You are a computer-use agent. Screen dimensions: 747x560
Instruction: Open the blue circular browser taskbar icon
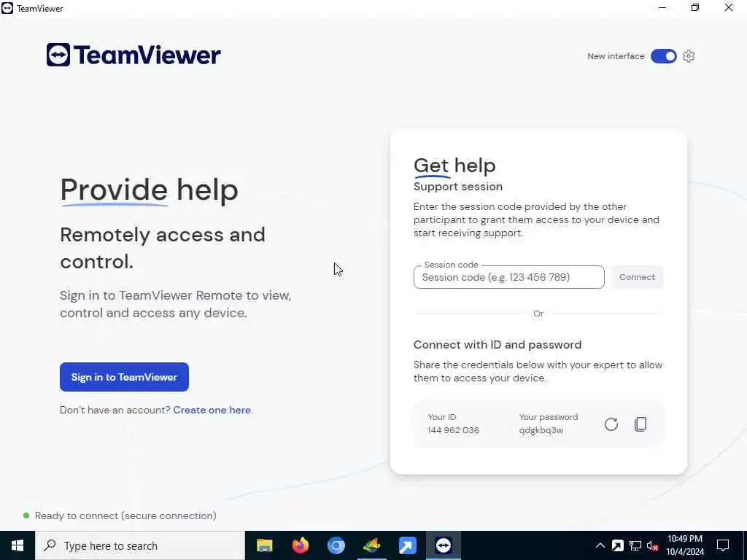(336, 545)
